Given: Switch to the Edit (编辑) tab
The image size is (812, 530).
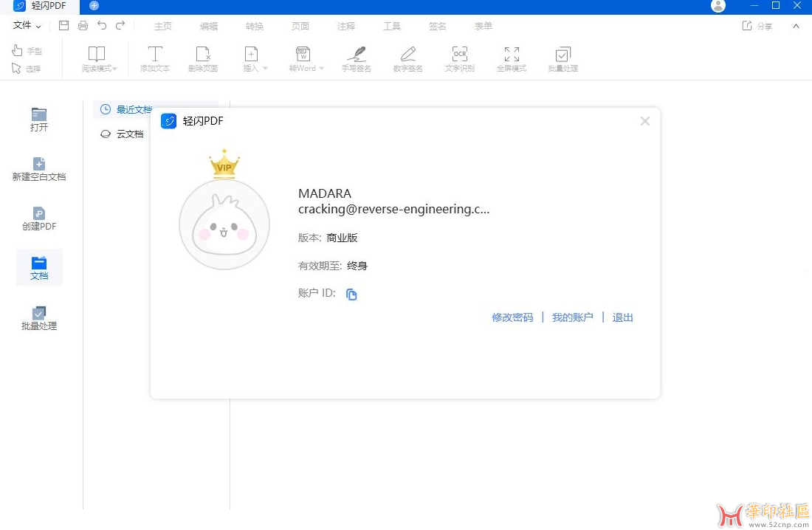Looking at the screenshot, I should pos(209,26).
